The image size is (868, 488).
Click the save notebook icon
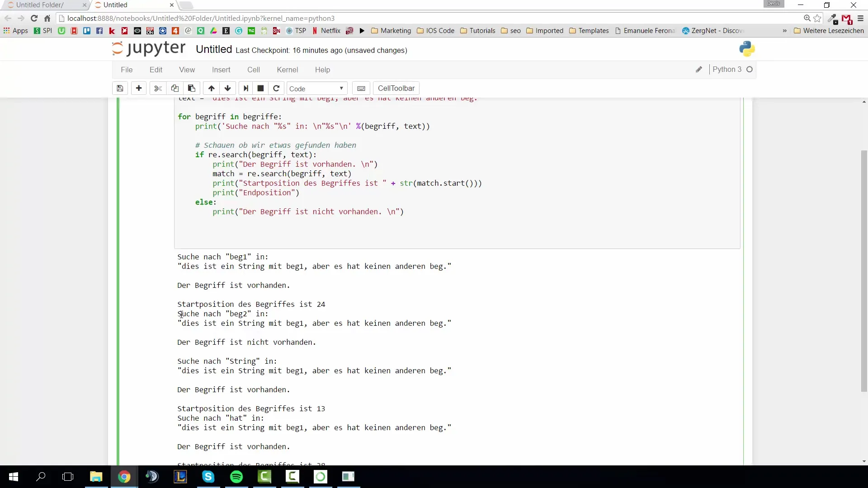[120, 89]
